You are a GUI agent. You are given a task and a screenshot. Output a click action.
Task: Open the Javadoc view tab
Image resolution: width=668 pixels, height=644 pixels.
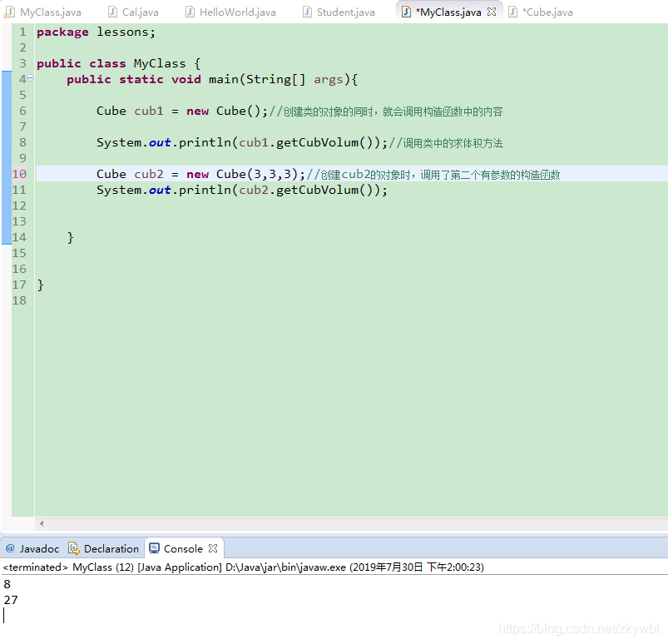[32, 548]
